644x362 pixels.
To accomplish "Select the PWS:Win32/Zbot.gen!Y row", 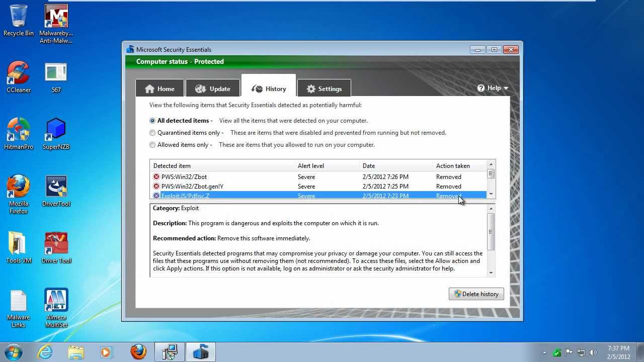I will pyautogui.click(x=318, y=187).
